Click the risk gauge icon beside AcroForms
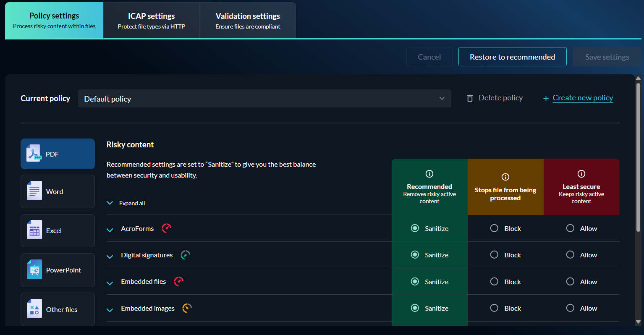The width and height of the screenshot is (644, 335). [x=166, y=228]
